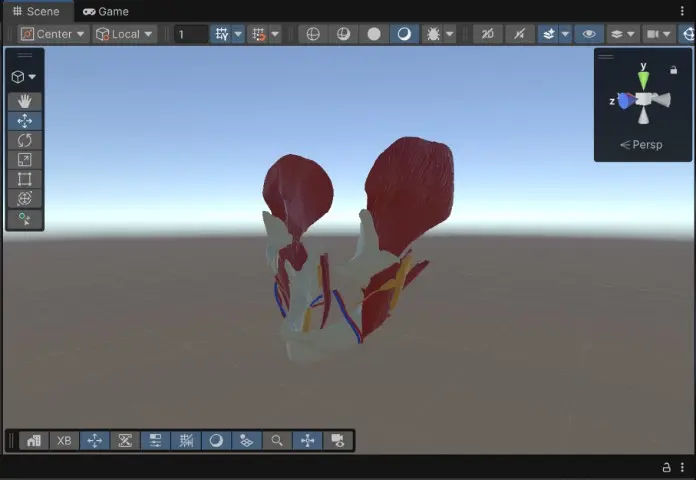Toggle moon icon in bottom overlay bar
Viewport: 696px width, 480px height.
(216, 440)
